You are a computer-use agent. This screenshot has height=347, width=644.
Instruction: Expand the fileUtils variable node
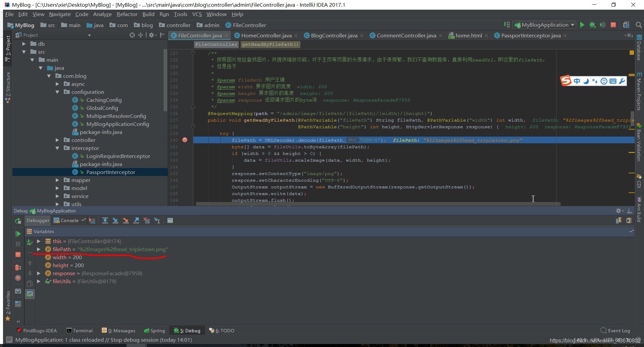[x=38, y=281]
